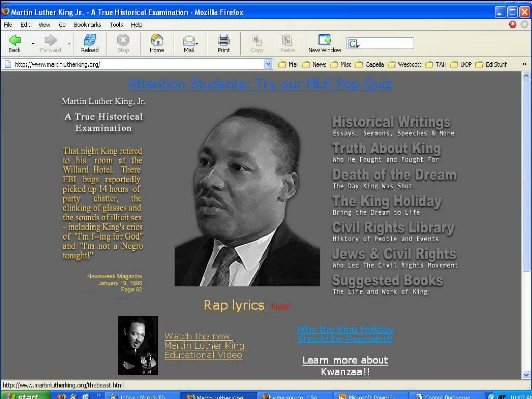This screenshot has height=399, width=532.
Task: Open the File menu
Action: coord(8,25)
